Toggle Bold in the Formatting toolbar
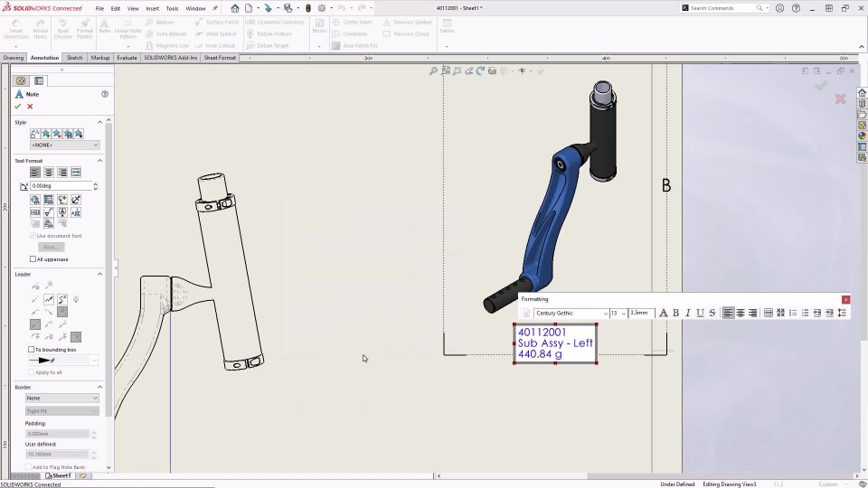This screenshot has width=868, height=488. tap(675, 313)
